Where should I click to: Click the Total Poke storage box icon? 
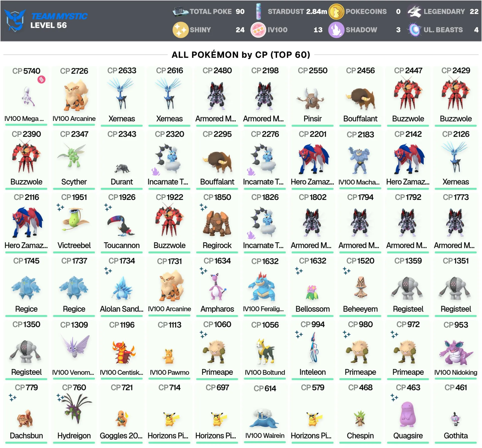[x=180, y=12]
